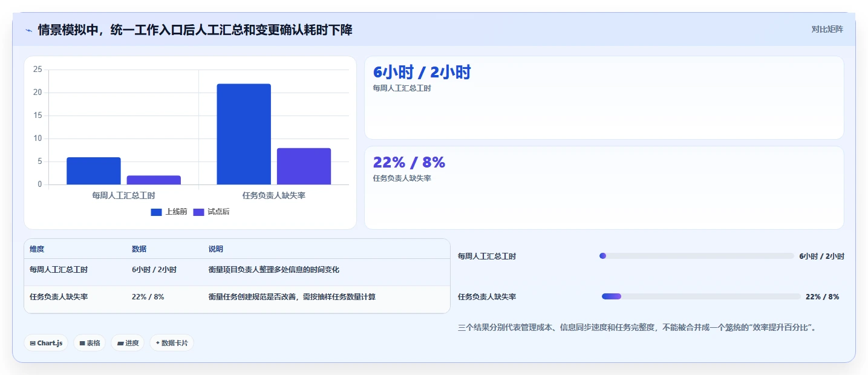The image size is (868, 375).
Task: Click the 表格 chip icon
Action: 82,343
